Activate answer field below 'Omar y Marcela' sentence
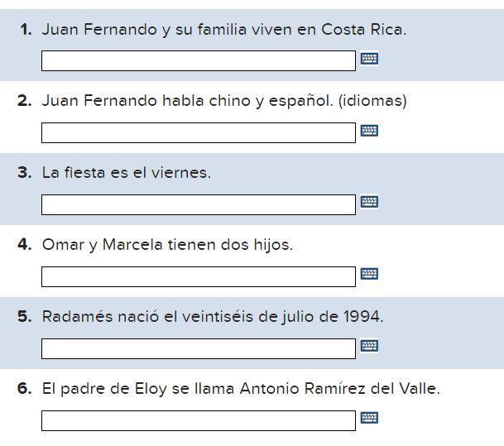This screenshot has height=446, width=504. pyautogui.click(x=199, y=276)
